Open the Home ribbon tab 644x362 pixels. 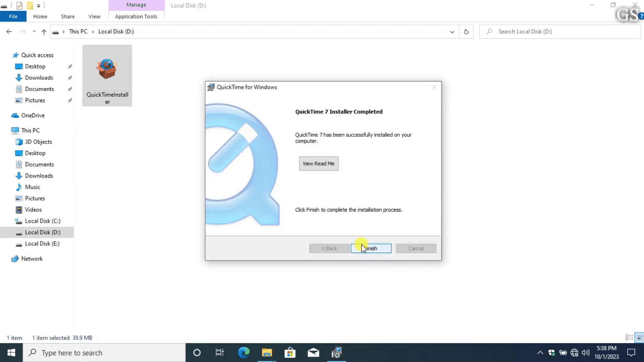coord(40,16)
